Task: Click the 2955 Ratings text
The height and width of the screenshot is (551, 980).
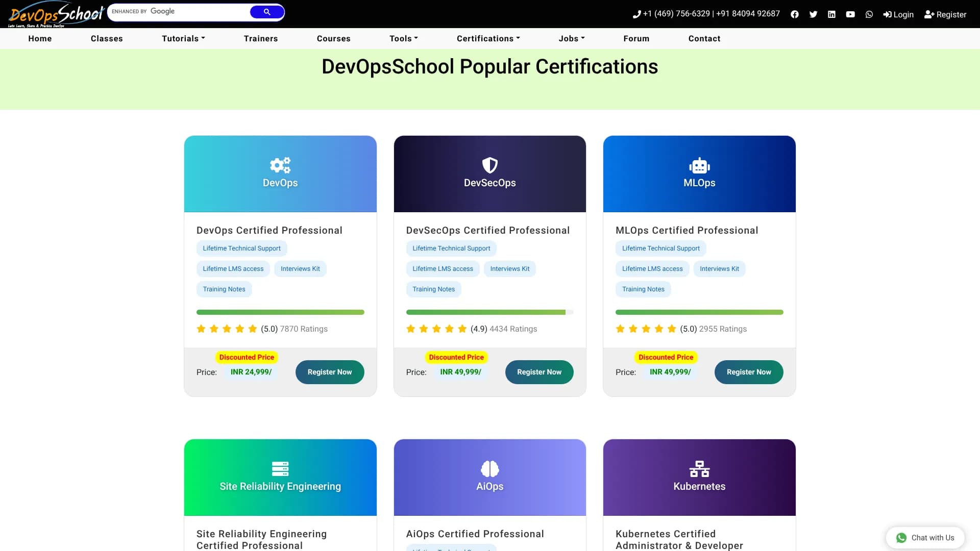Action: click(723, 329)
